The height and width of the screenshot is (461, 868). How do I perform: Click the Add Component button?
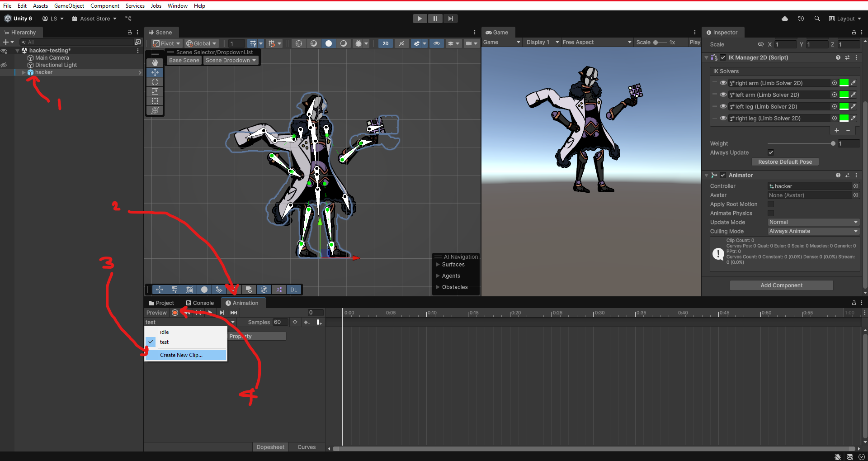click(781, 285)
